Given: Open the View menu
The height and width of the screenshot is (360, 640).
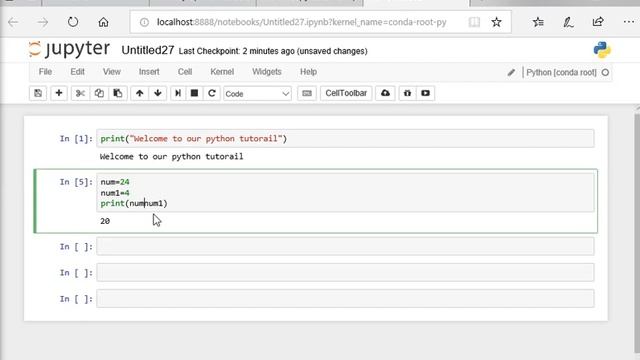Looking at the screenshot, I should pos(112,72).
